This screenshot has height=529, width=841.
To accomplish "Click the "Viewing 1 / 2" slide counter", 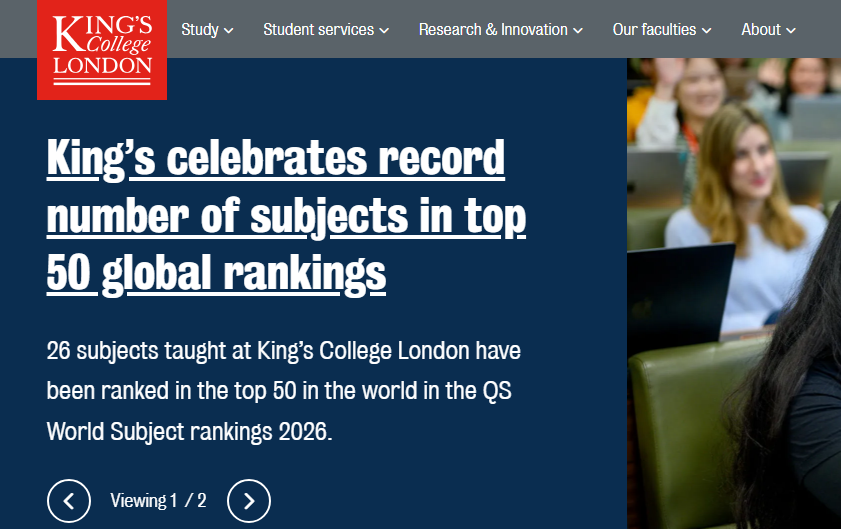I will 158,501.
